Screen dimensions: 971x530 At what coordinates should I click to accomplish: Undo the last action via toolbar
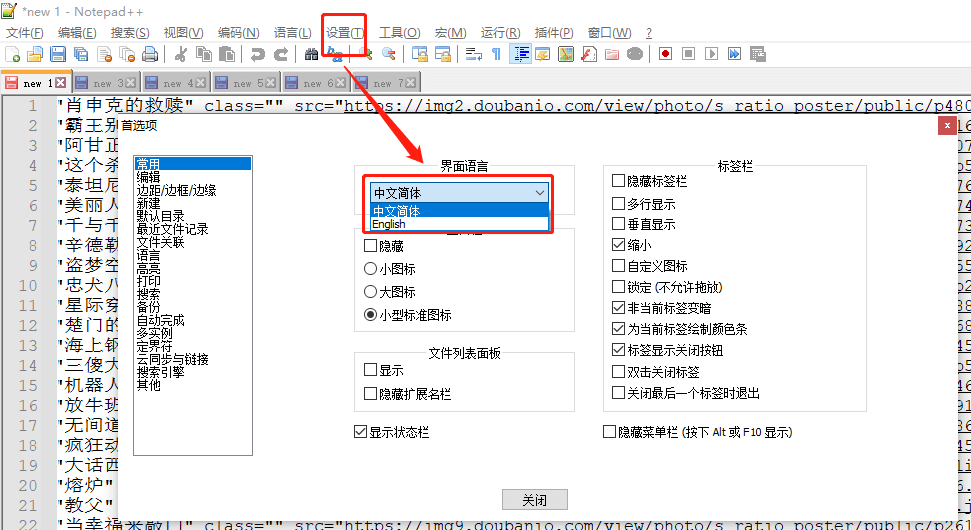pos(257,54)
